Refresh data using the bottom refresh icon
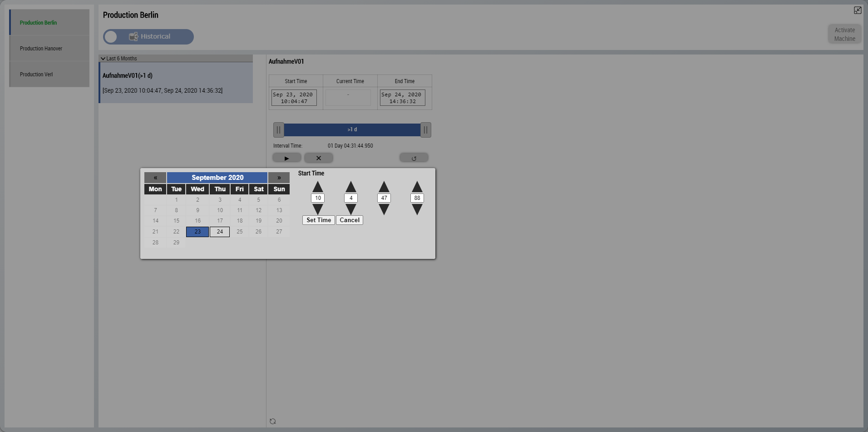 coord(272,421)
